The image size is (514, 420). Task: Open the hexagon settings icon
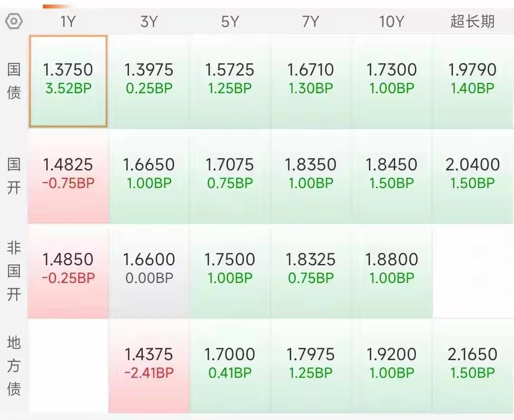[14, 21]
